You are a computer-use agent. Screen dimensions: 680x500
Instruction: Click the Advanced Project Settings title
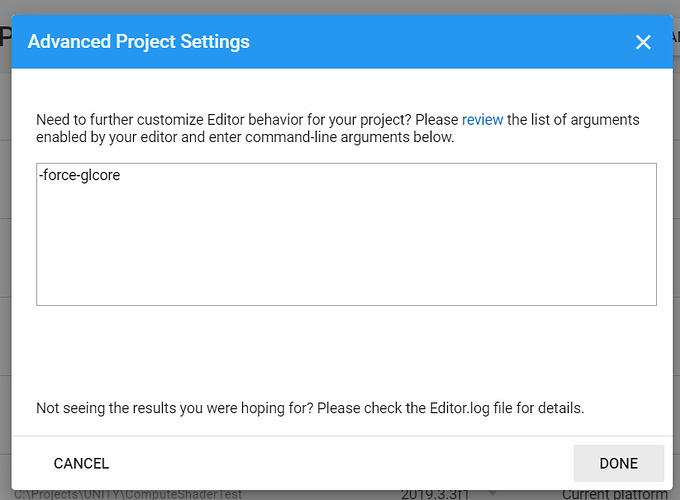coord(139,42)
